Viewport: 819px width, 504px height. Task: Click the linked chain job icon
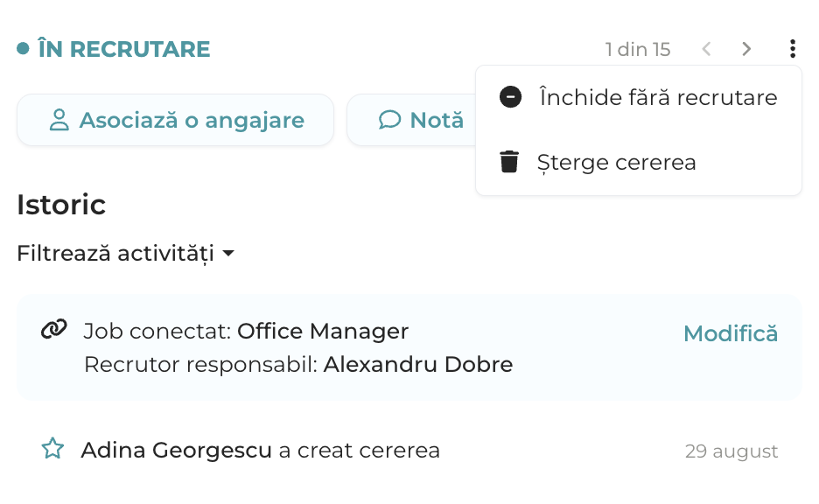tap(53, 329)
